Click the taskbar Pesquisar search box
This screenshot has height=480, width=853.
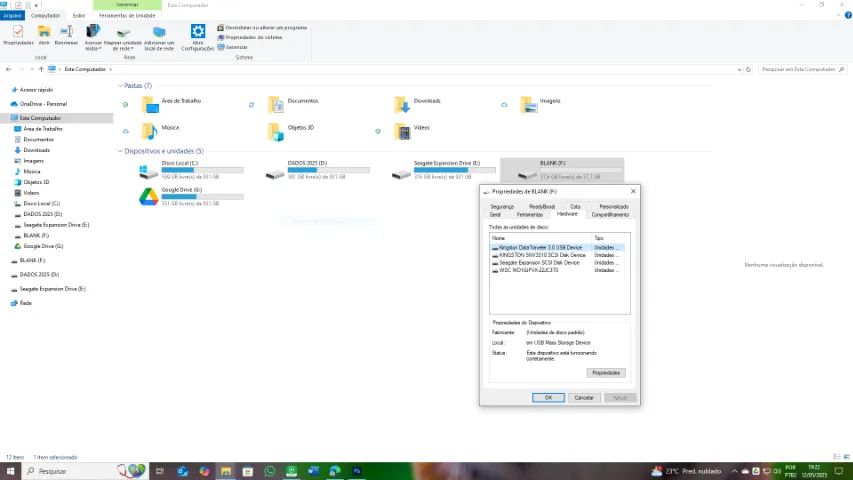[x=84, y=471]
